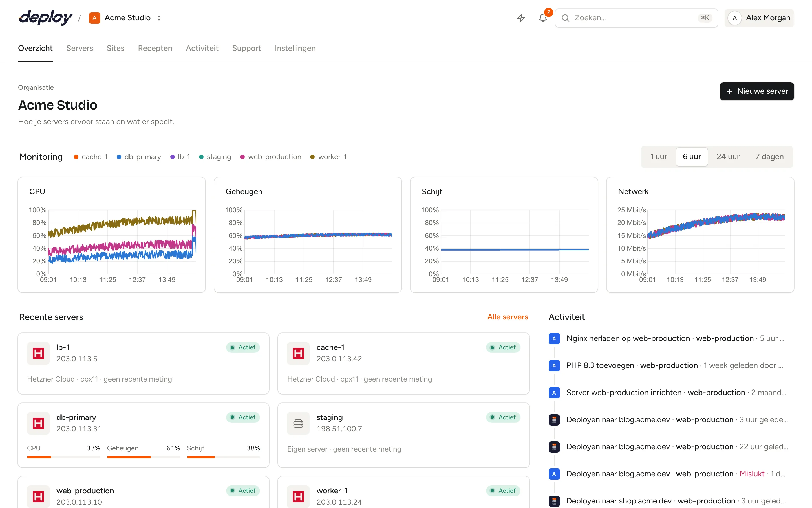Open the Alle servers link
The width and height of the screenshot is (812, 508).
507,317
